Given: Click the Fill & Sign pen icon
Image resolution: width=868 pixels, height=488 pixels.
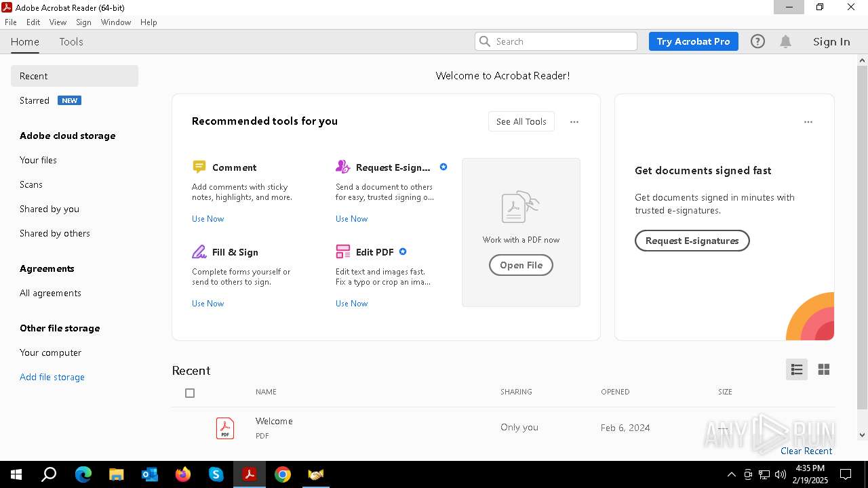Looking at the screenshot, I should (x=199, y=252).
